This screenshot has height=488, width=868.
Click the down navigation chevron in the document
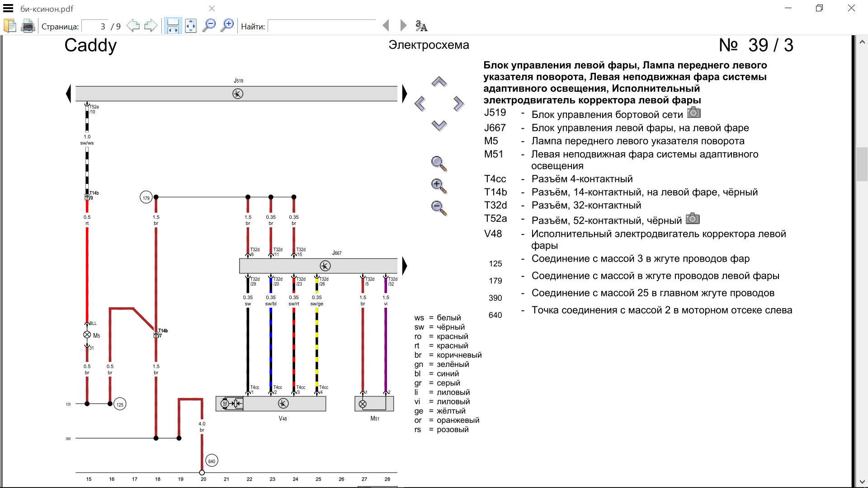pos(439,125)
